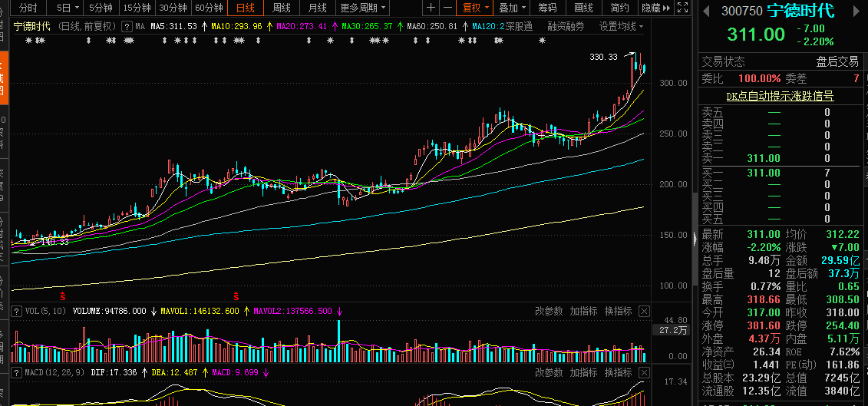Toggle 筹码 chip distribution view
Screen dimensions: 868x406
coord(547,8)
